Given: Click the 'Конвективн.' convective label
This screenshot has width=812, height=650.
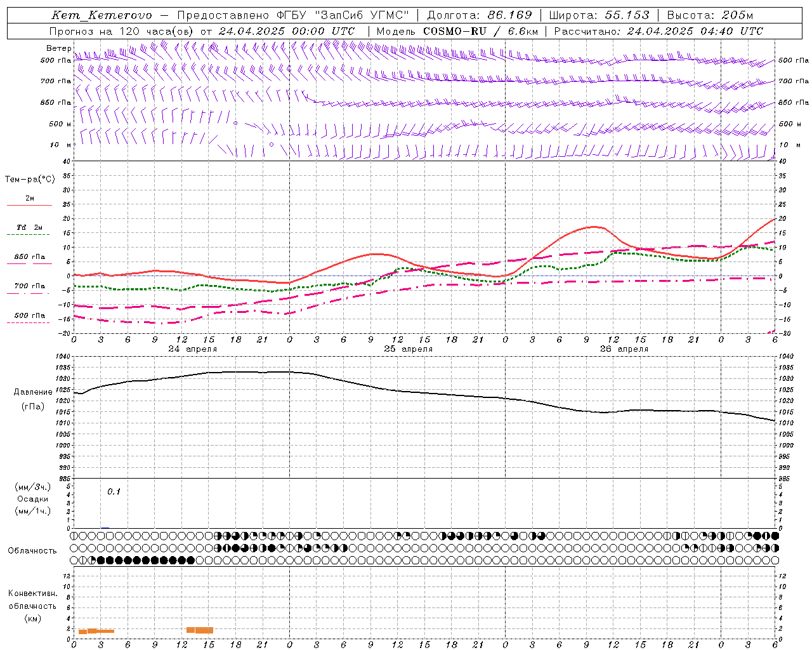Looking at the screenshot, I should (x=33, y=594).
